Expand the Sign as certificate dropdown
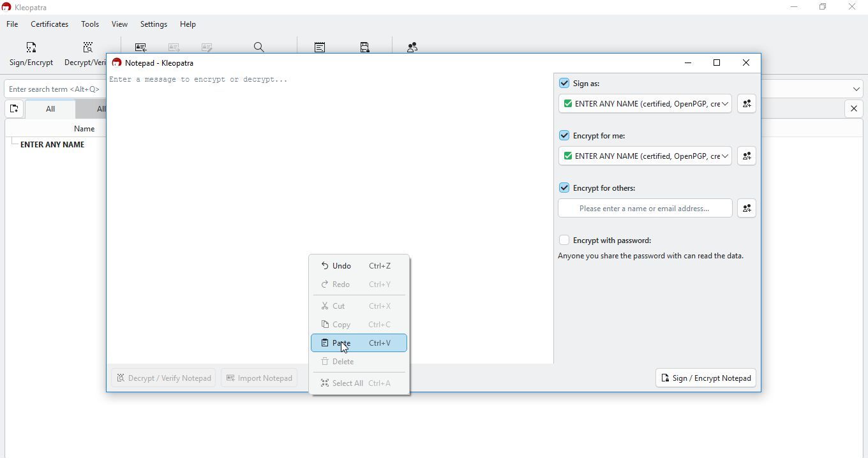This screenshot has height=458, width=868. [x=725, y=104]
